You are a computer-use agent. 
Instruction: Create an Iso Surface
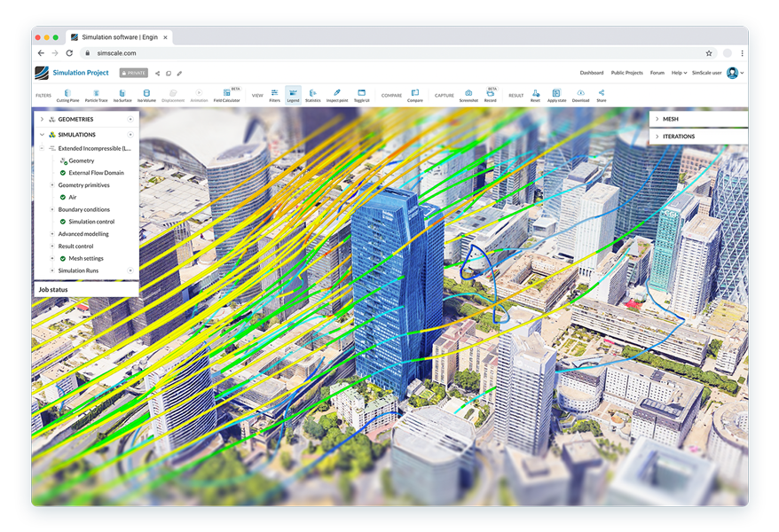pyautogui.click(x=122, y=96)
